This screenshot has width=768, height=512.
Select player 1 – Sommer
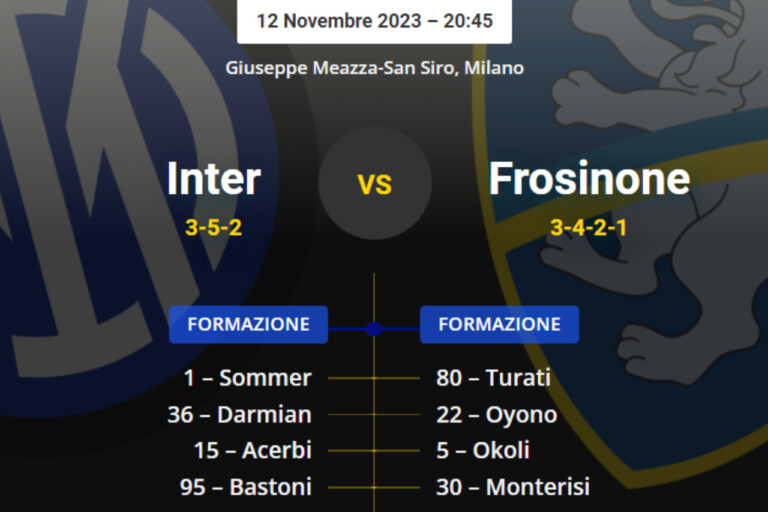point(247,378)
